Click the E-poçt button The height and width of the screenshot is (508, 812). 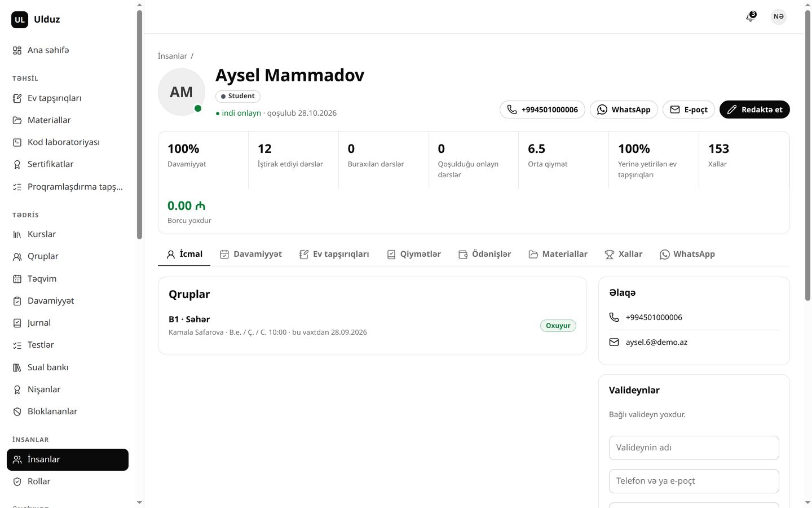click(689, 110)
